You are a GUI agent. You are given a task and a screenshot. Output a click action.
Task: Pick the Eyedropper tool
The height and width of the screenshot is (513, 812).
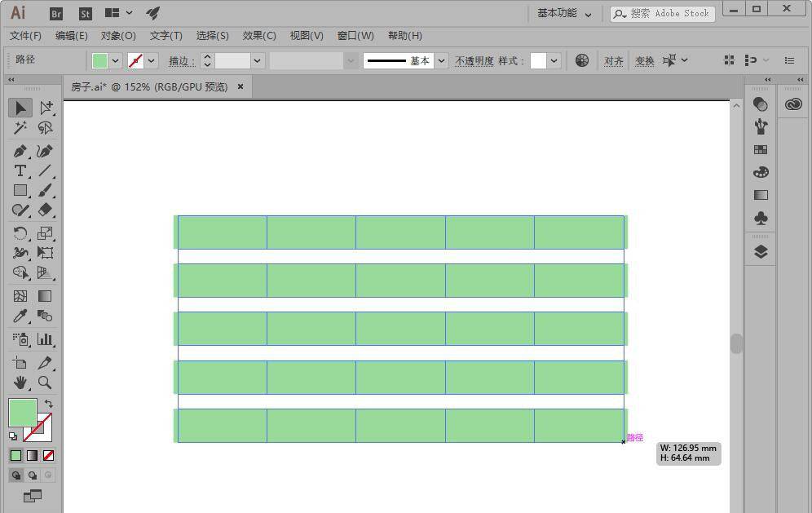coord(20,316)
